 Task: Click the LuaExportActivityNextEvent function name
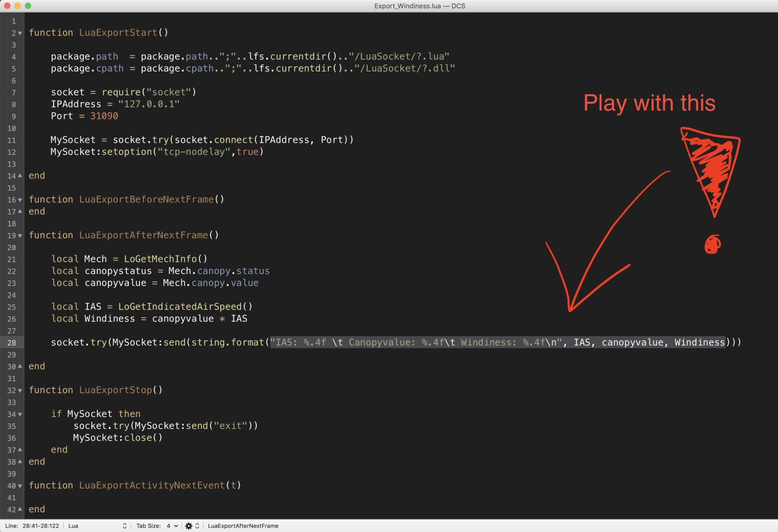coord(152,485)
